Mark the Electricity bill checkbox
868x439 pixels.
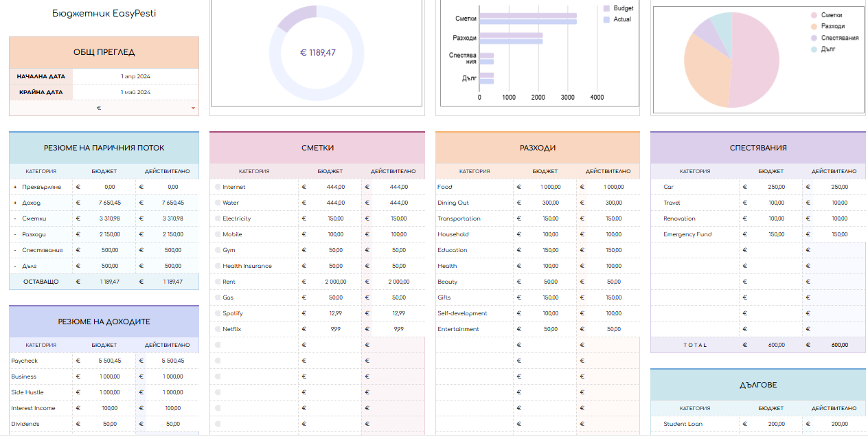tap(218, 218)
